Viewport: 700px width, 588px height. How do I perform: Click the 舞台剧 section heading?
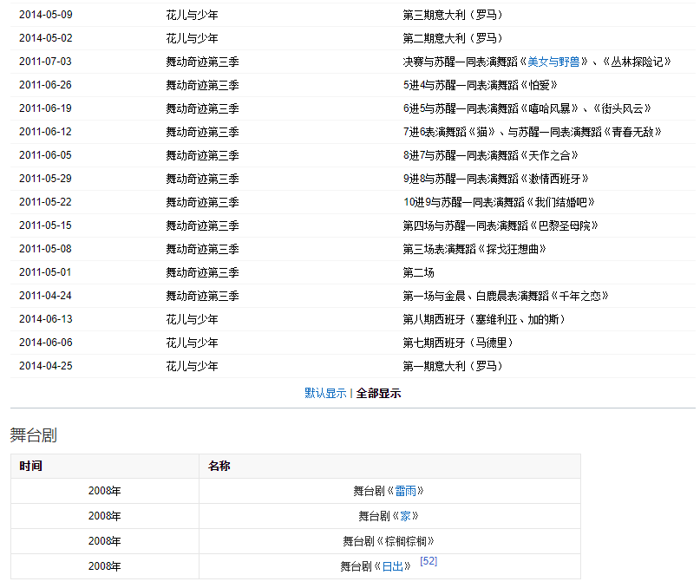pos(34,435)
